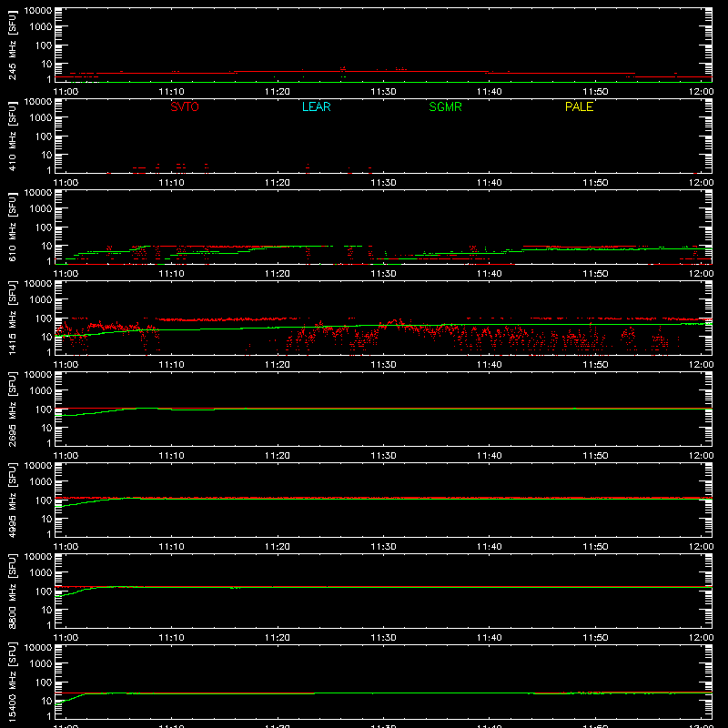The height and width of the screenshot is (728, 728).
Task: Select the 245 MHz [SFU] axis title
Action: click(12, 45)
